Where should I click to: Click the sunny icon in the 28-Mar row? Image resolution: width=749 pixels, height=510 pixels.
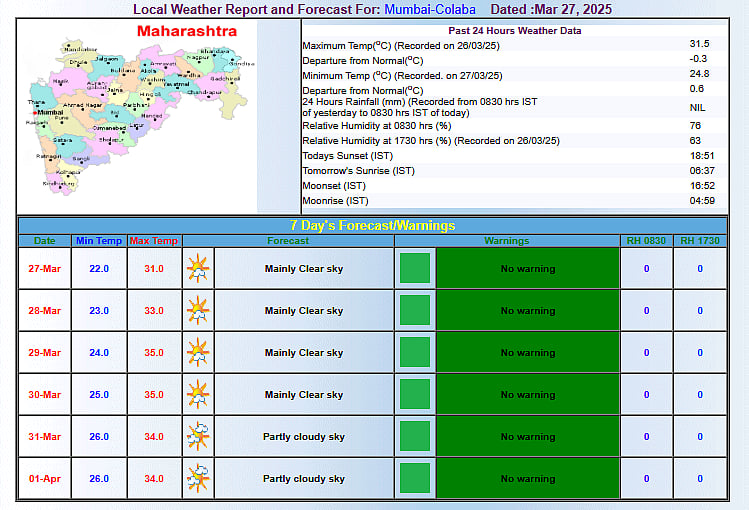[198, 310]
